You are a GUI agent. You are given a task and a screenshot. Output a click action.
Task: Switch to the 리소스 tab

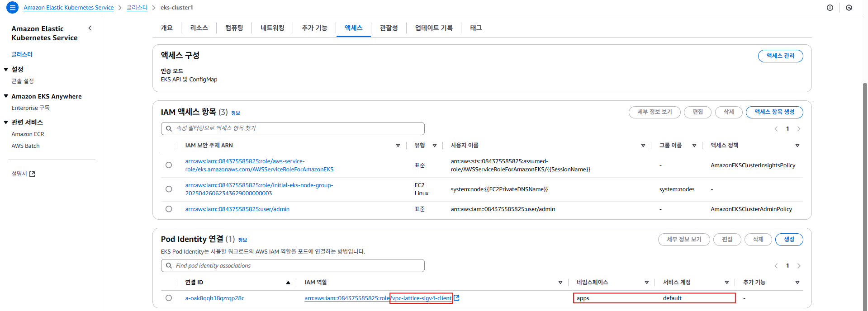pos(199,28)
